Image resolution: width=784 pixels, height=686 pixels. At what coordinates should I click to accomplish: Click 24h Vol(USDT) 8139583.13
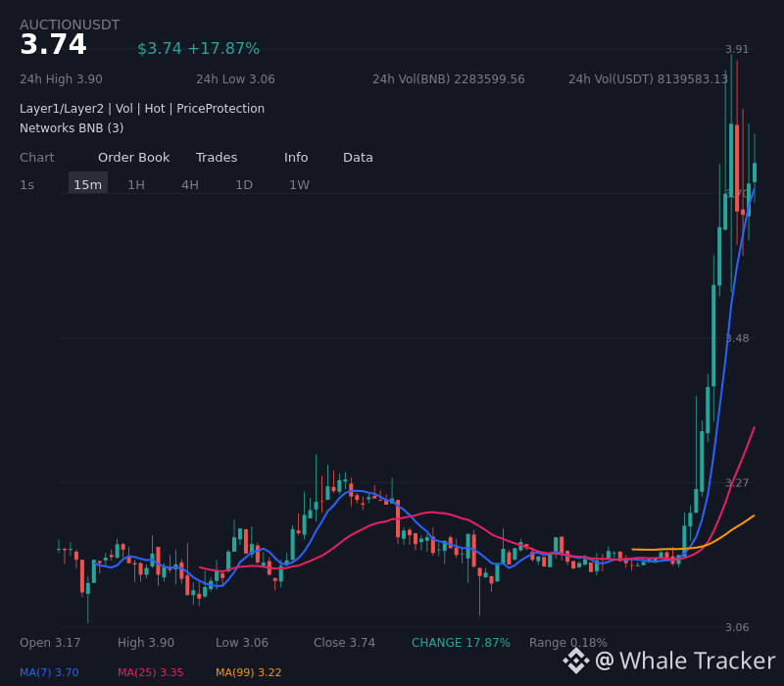point(648,79)
